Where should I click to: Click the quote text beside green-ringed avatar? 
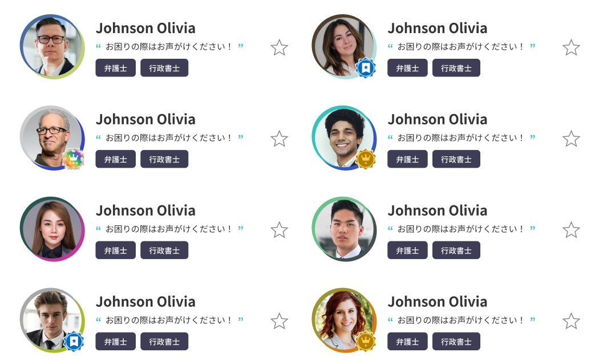[461, 229]
